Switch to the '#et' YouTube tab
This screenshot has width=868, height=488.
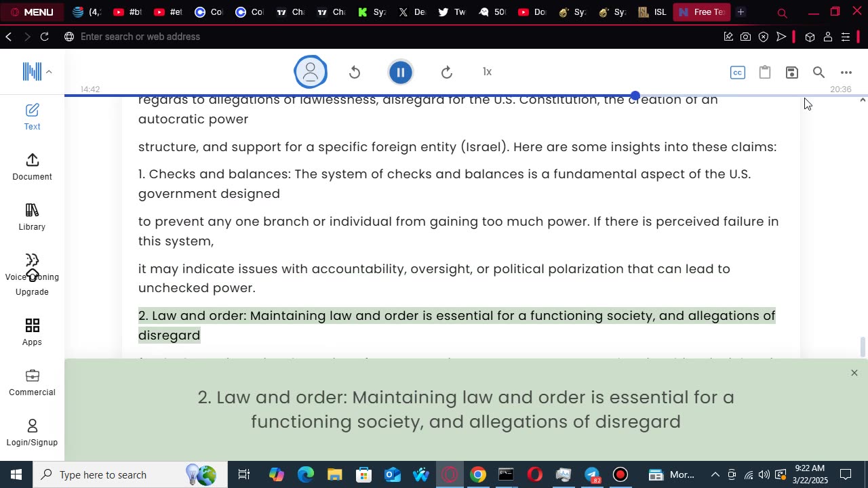(168, 12)
